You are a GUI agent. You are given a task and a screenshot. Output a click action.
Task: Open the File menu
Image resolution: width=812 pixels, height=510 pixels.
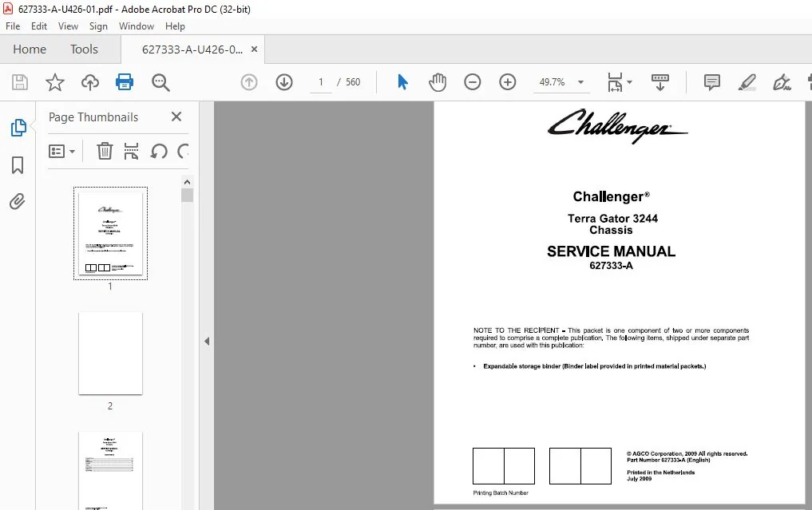tap(13, 26)
